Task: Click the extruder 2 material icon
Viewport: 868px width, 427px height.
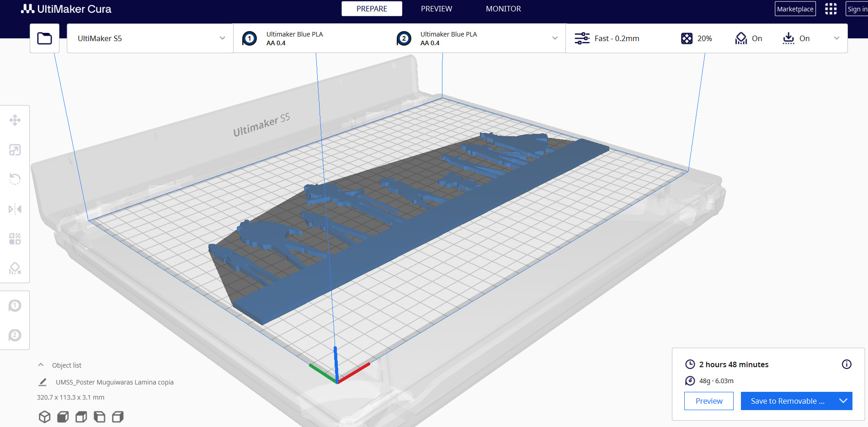Action: [404, 38]
